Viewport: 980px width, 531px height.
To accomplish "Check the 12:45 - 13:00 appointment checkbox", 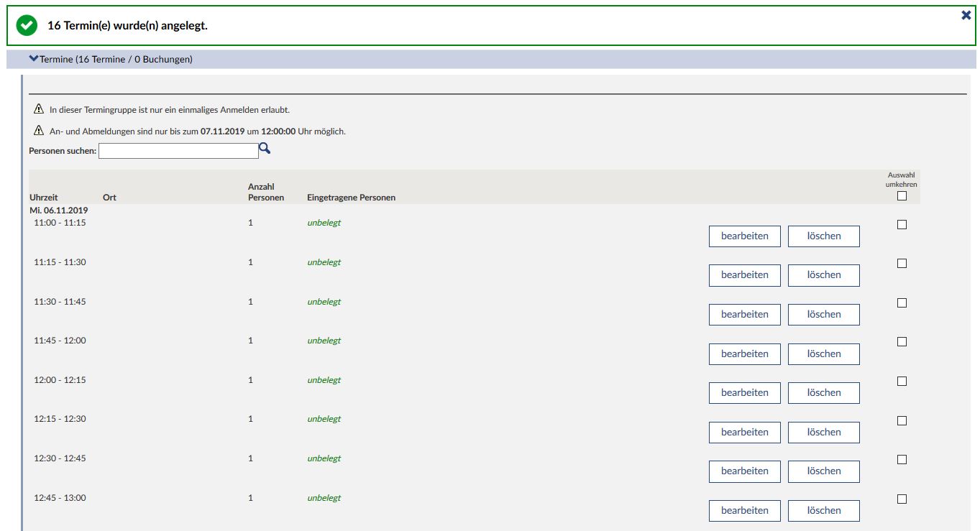I will pos(902,499).
